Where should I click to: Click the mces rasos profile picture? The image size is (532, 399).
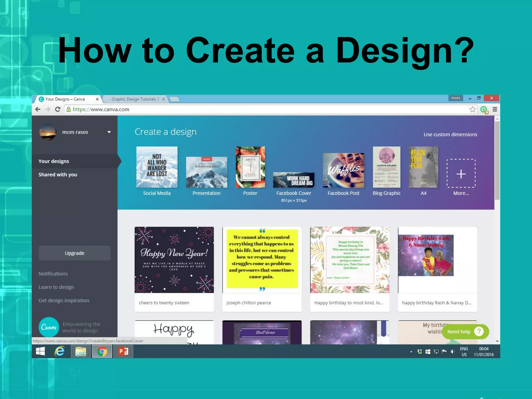pyautogui.click(x=48, y=132)
